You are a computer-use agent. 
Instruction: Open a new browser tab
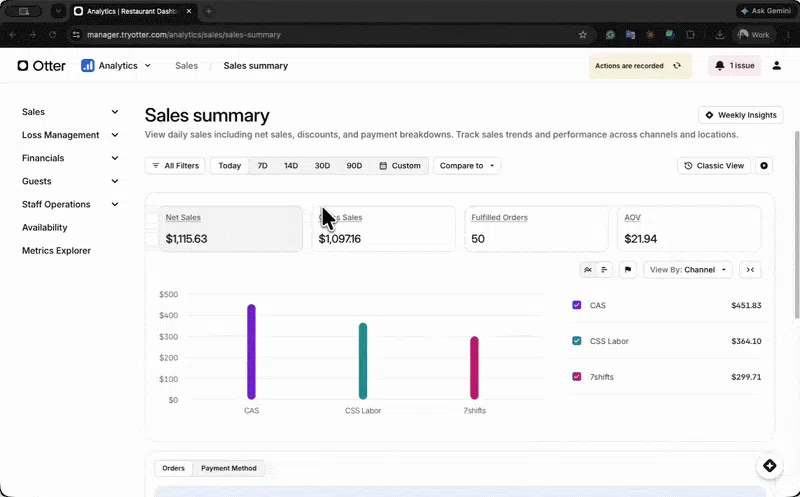pos(209,11)
